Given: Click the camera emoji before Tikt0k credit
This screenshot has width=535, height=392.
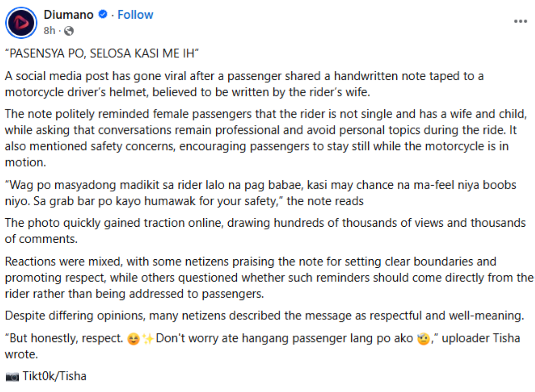Looking at the screenshot, I should click(x=12, y=377).
